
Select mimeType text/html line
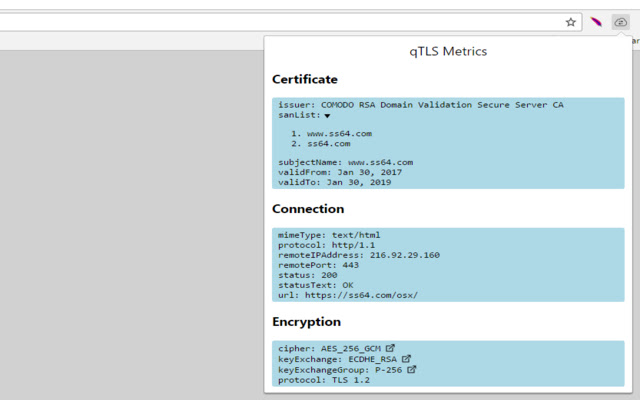coord(329,235)
